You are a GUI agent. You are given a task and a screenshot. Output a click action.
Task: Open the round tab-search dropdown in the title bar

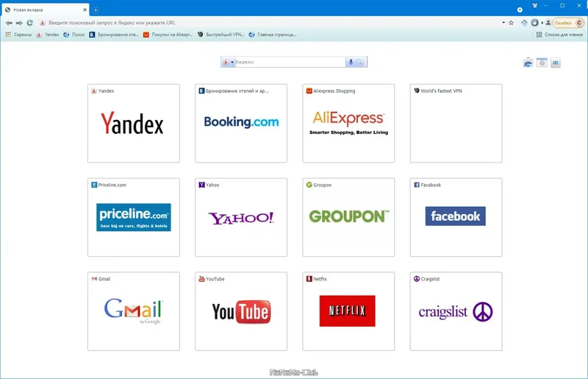520,10
